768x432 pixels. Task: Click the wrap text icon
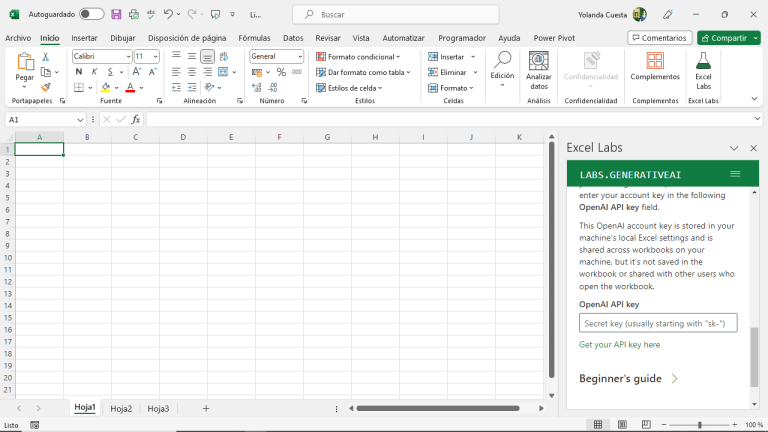click(224, 56)
